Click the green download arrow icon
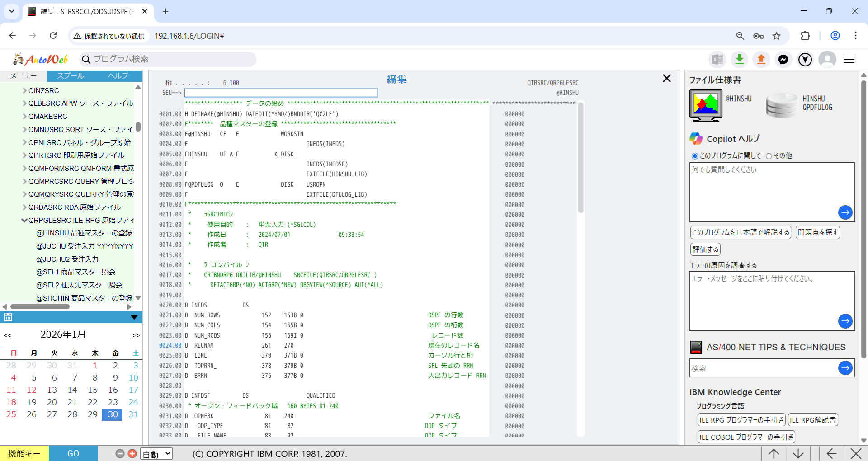The height and width of the screenshot is (461, 868). pos(740,59)
